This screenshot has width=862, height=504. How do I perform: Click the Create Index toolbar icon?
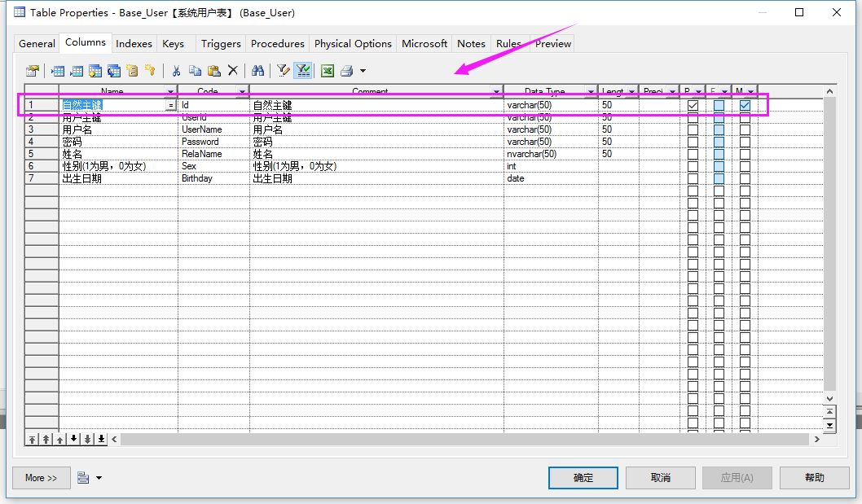coord(132,70)
